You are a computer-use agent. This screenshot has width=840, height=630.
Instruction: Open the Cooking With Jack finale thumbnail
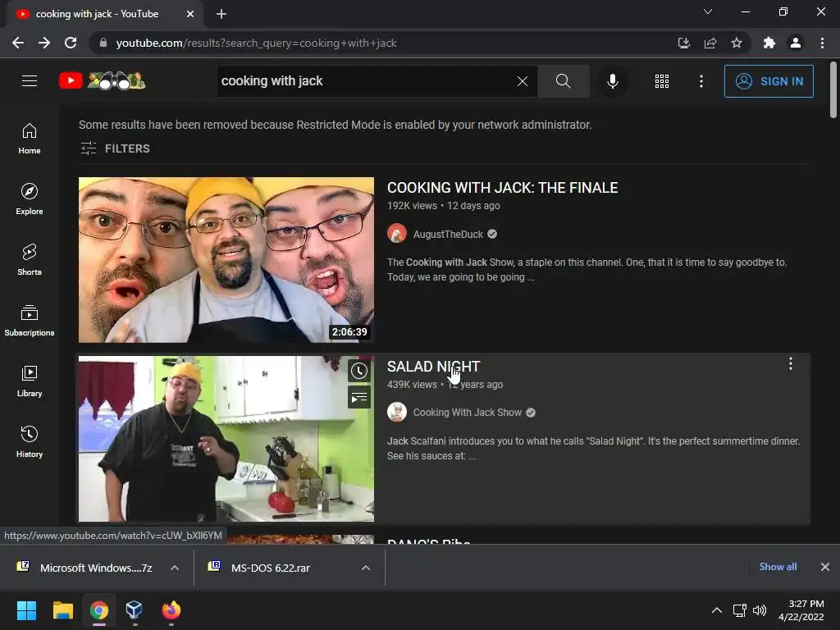click(226, 260)
